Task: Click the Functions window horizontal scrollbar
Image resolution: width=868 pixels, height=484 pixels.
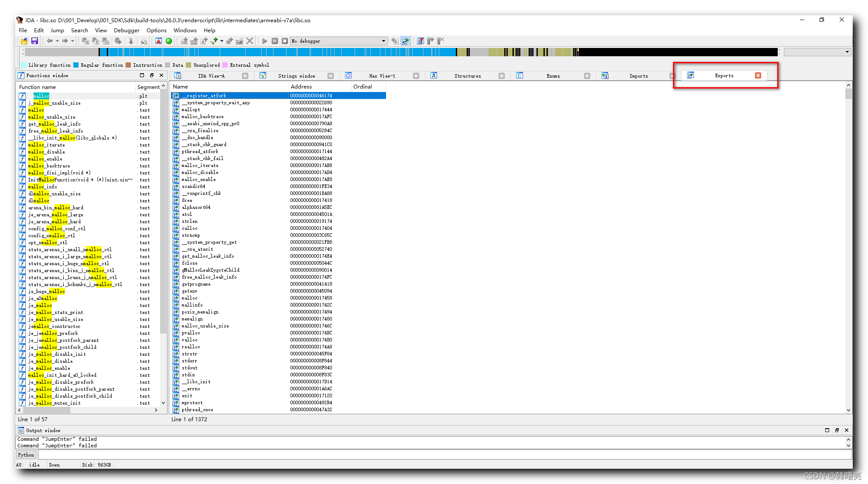Action: tap(88, 410)
